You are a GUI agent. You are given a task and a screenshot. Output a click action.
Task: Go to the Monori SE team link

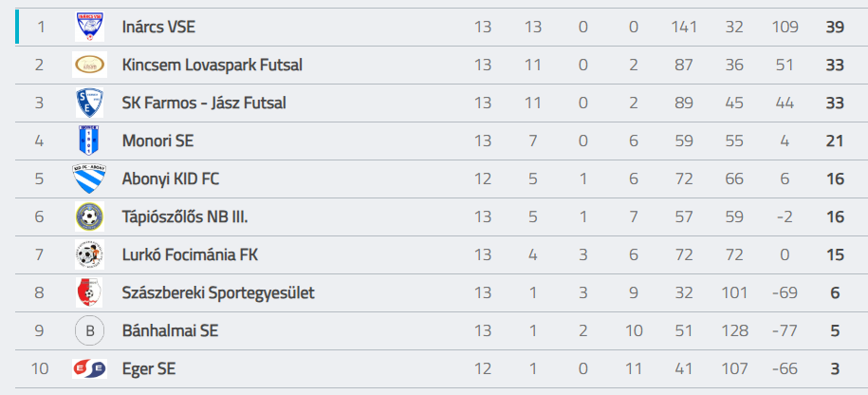(x=157, y=141)
